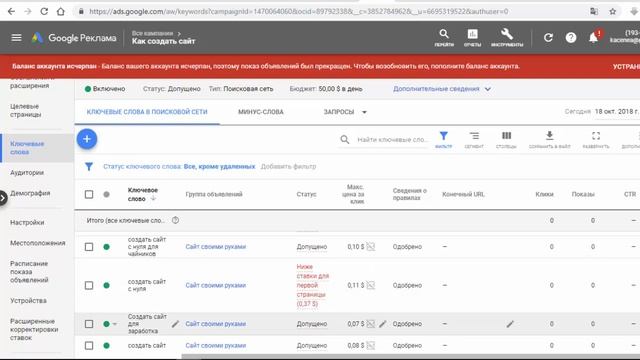Click the browser address bar URL
The height and width of the screenshot is (360, 640).
298,11
